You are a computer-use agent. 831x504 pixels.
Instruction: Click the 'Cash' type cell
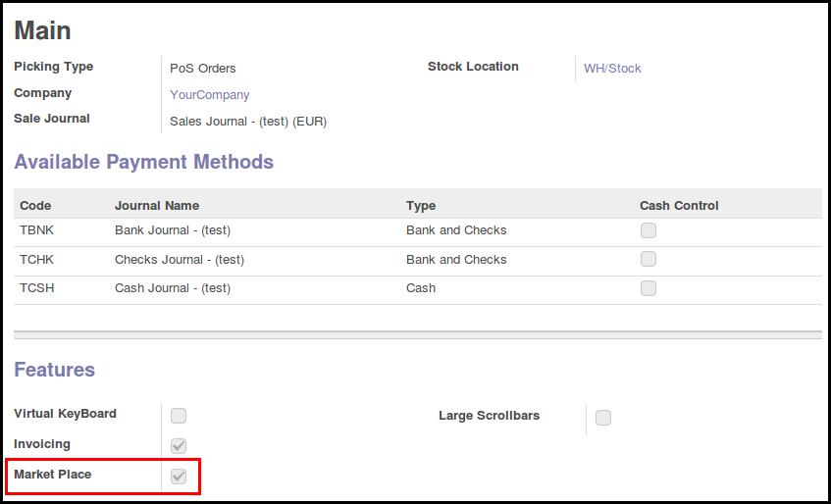421,288
